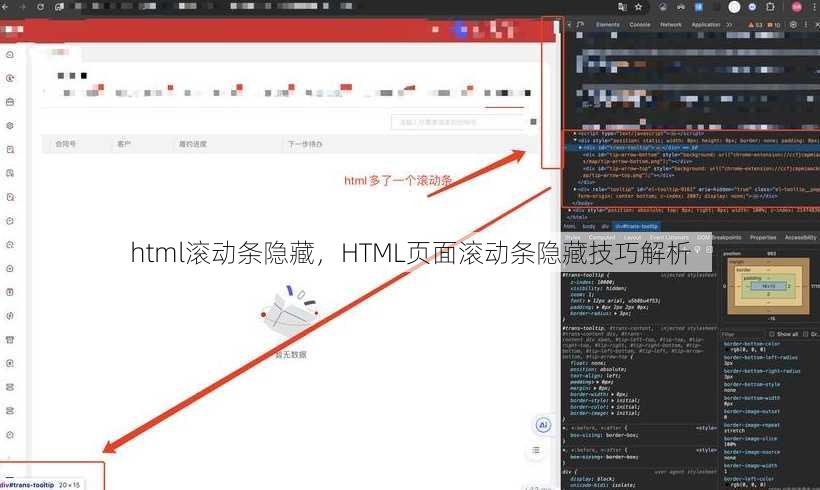Open the floating AI assistant button
Image resolution: width=820 pixels, height=490 pixels.
(x=543, y=425)
